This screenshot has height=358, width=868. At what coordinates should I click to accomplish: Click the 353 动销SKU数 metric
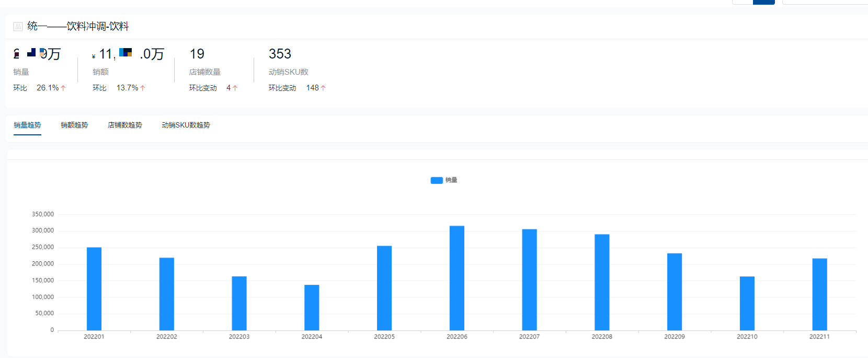(x=280, y=54)
